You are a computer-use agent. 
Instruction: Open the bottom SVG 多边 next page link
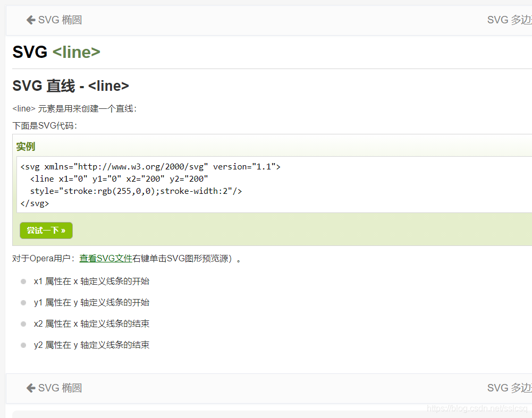pyautogui.click(x=509, y=388)
